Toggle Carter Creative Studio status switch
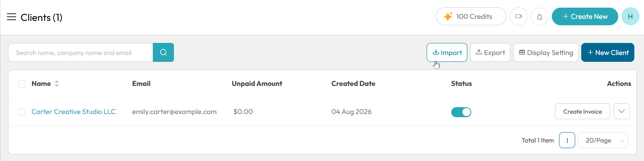Viewport: 644px width, 161px height. point(461,112)
